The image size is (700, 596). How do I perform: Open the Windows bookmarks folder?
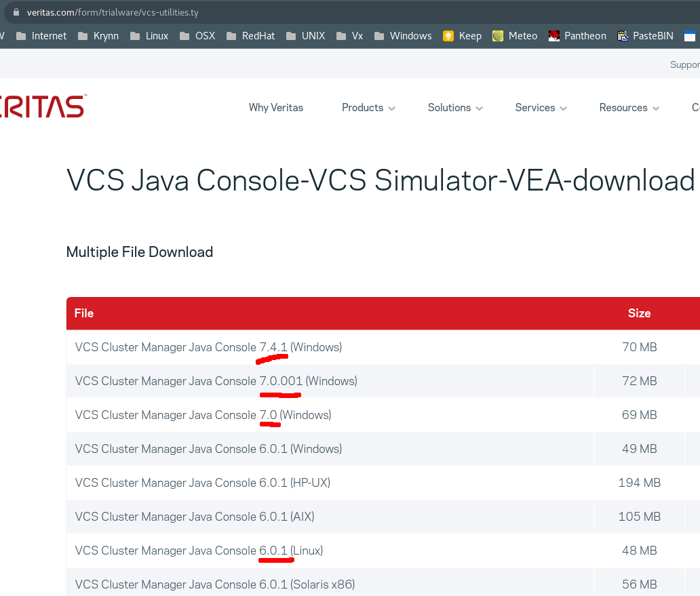point(402,36)
